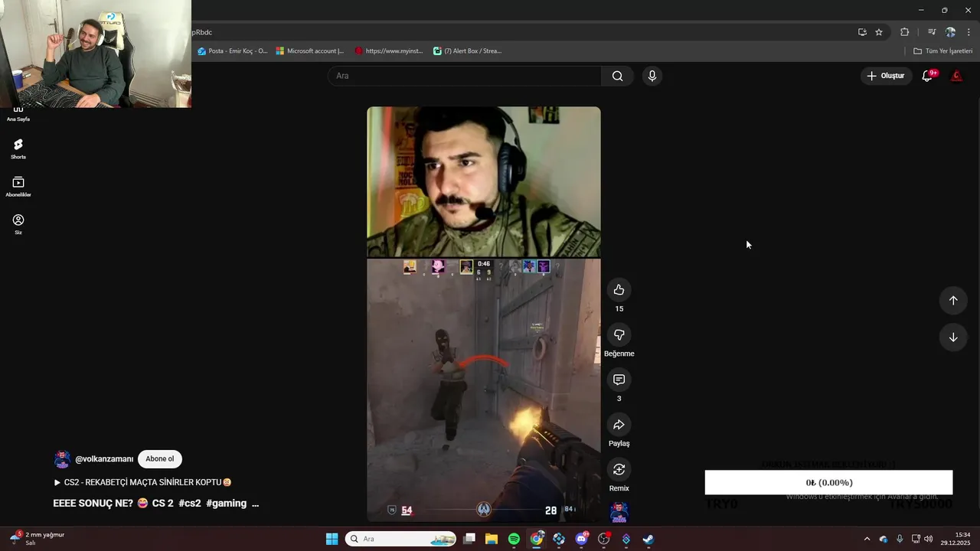This screenshot has width=980, height=551.
Task: Open Task View on the taskbar
Action: pyautogui.click(x=469, y=540)
